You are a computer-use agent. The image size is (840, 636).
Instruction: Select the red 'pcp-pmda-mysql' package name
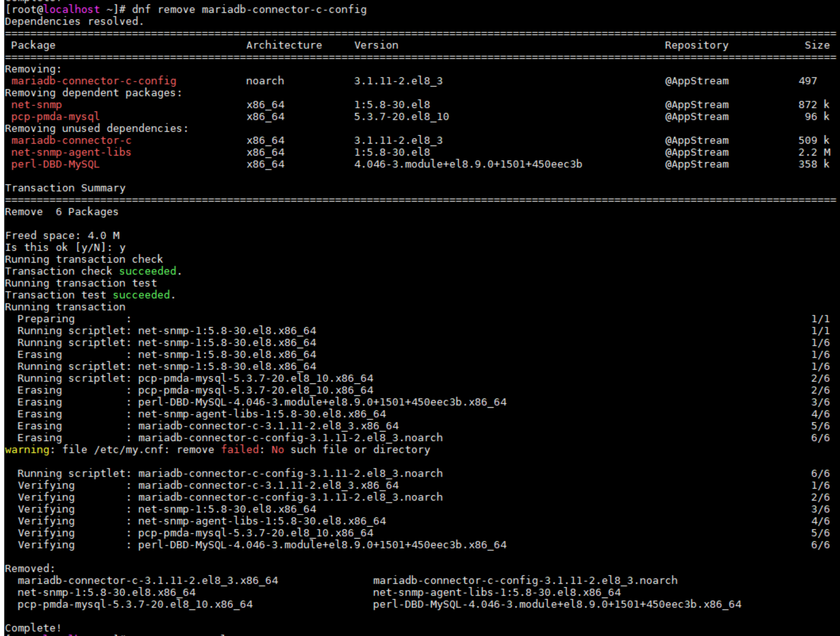click(x=56, y=117)
